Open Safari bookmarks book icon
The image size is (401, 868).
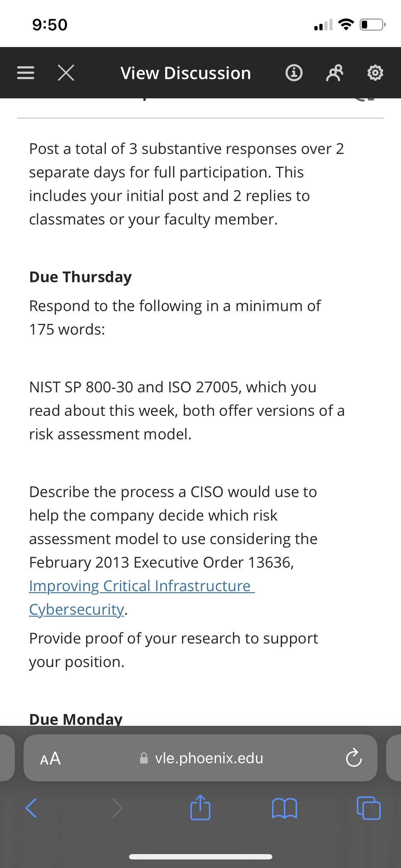pyautogui.click(x=284, y=808)
